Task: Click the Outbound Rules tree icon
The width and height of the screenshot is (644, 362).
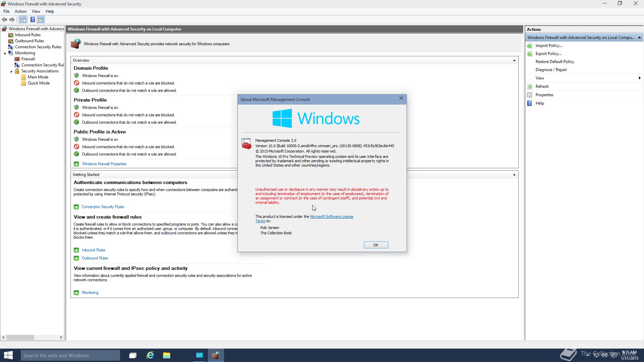Action: 11,41
